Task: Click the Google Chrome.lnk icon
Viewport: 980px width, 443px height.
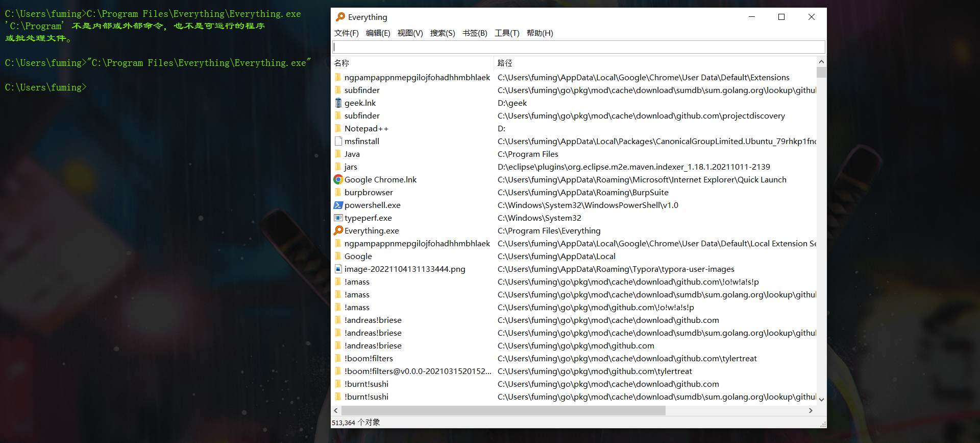Action: 338,179
